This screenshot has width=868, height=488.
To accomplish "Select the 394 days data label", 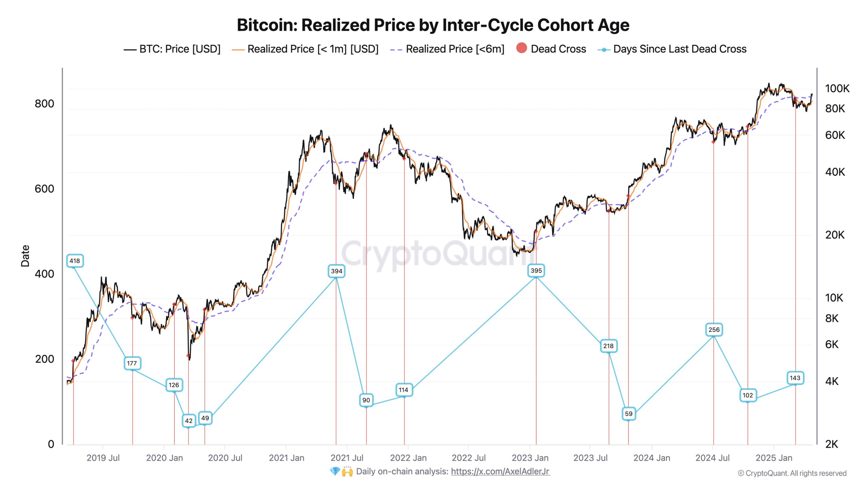I will coord(336,271).
